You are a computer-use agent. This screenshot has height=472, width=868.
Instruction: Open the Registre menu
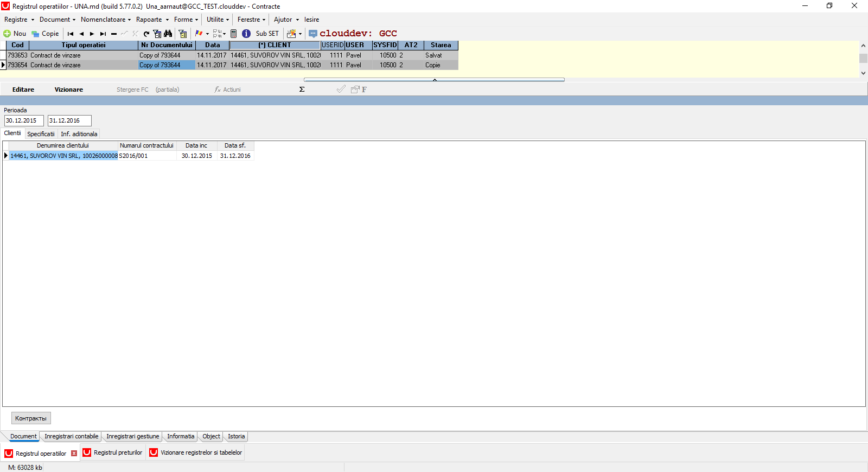coord(19,20)
